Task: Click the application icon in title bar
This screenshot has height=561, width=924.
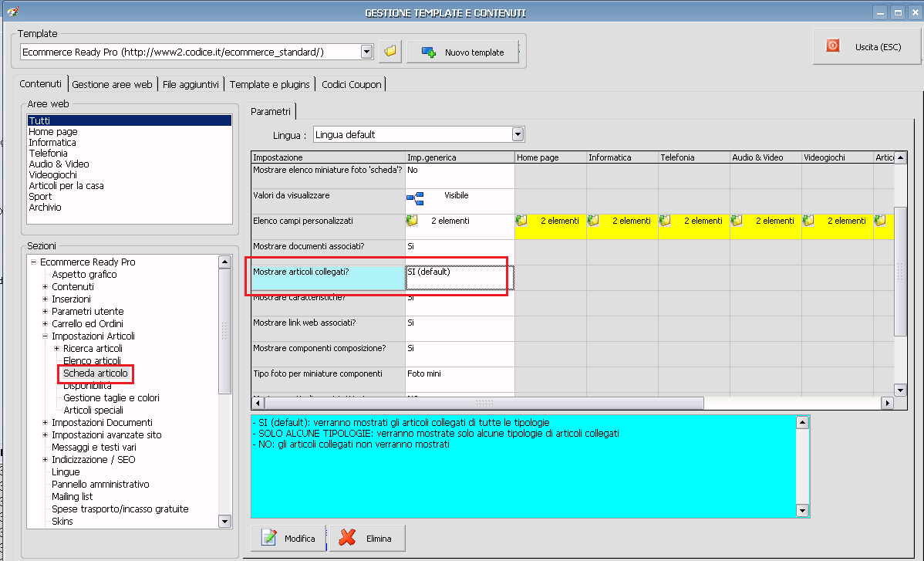Action: [x=13, y=12]
